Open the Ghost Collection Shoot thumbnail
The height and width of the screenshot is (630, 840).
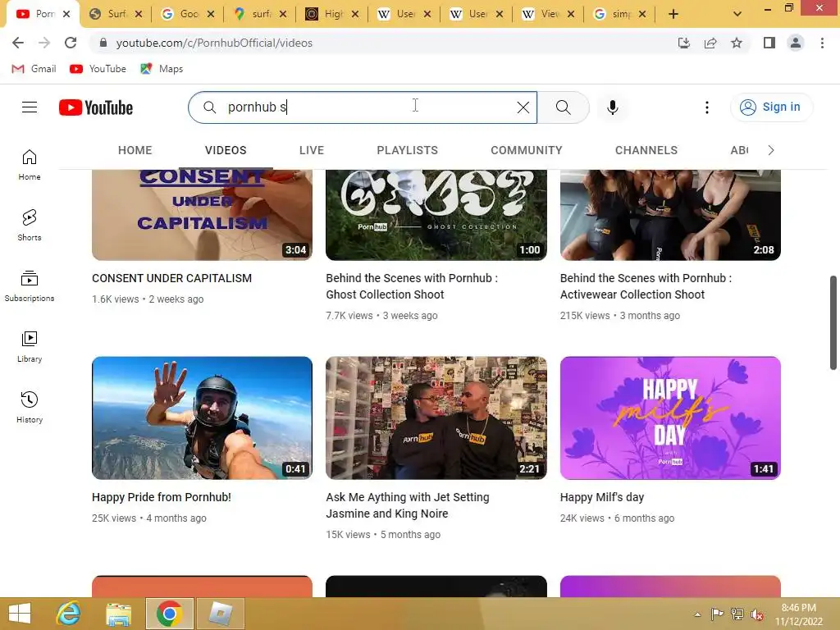pyautogui.click(x=436, y=215)
